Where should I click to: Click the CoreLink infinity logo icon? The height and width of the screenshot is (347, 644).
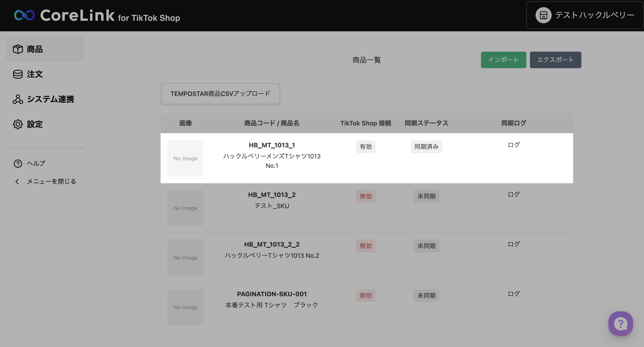coord(24,15)
